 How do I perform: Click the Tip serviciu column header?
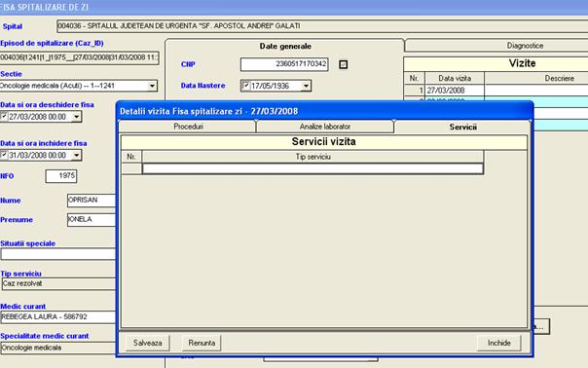click(x=312, y=157)
